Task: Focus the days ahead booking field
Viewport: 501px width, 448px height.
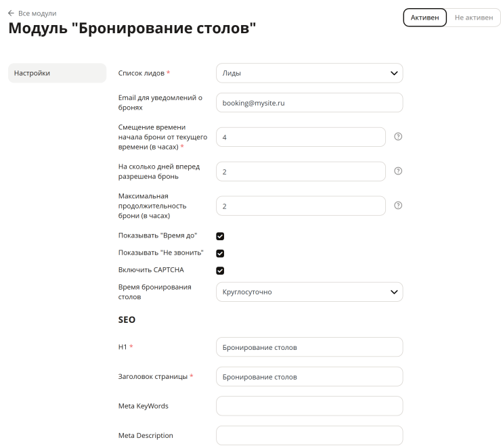Action: pyautogui.click(x=301, y=172)
